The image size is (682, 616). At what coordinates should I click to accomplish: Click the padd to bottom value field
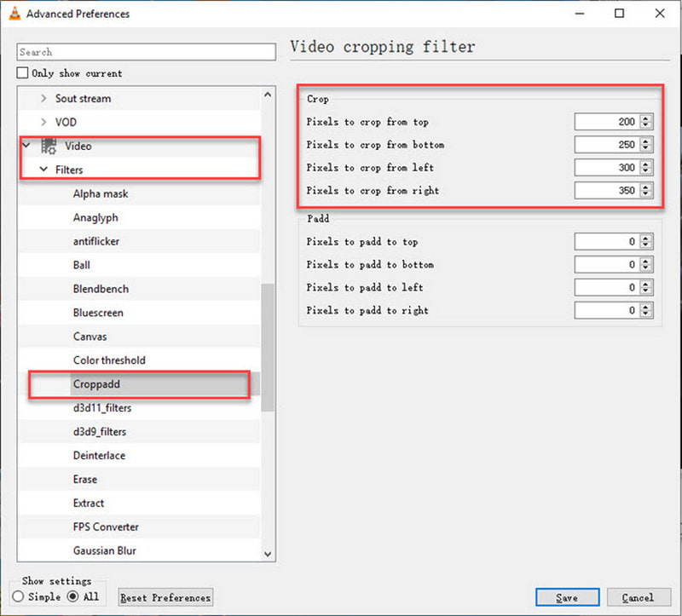607,264
